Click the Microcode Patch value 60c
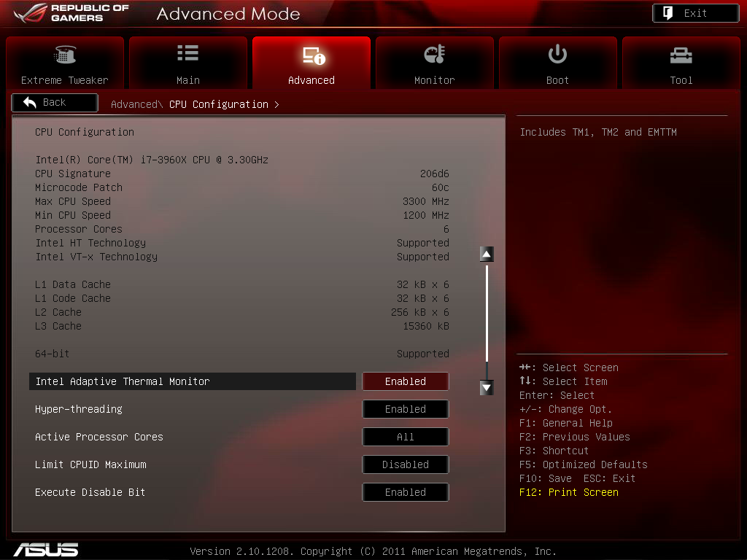Viewport: 747px width, 560px height. tap(440, 187)
